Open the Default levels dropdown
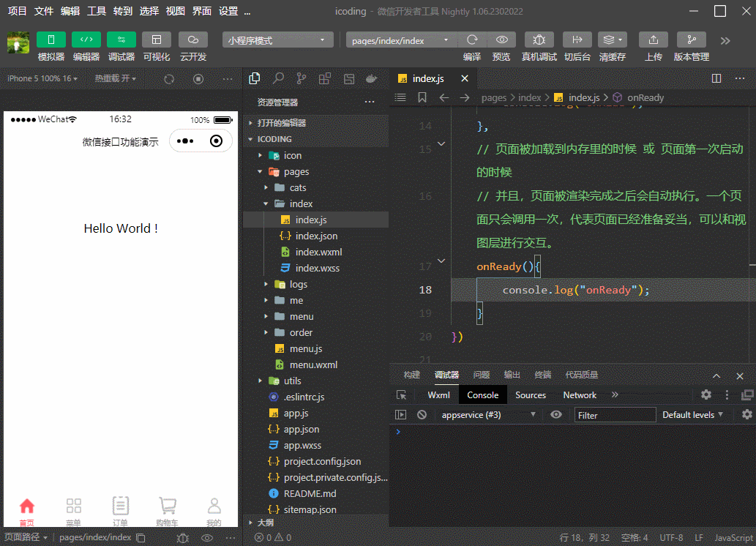The width and height of the screenshot is (756, 546). point(692,415)
